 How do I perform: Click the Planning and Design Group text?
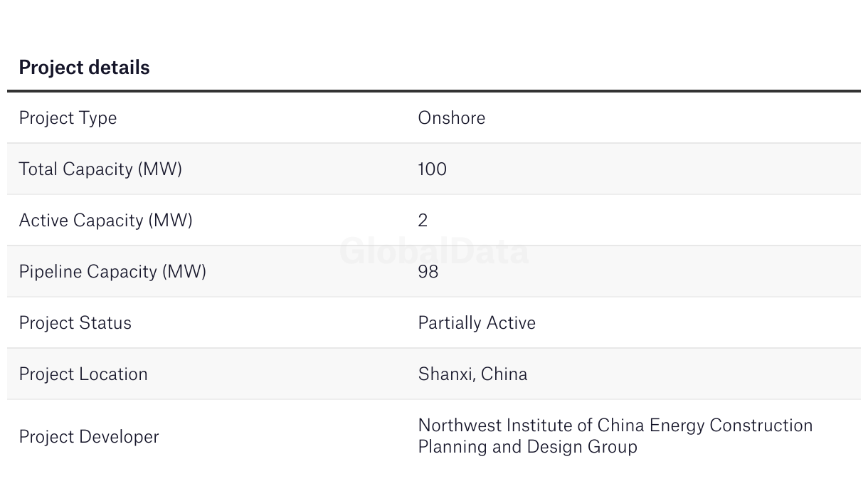(527, 447)
